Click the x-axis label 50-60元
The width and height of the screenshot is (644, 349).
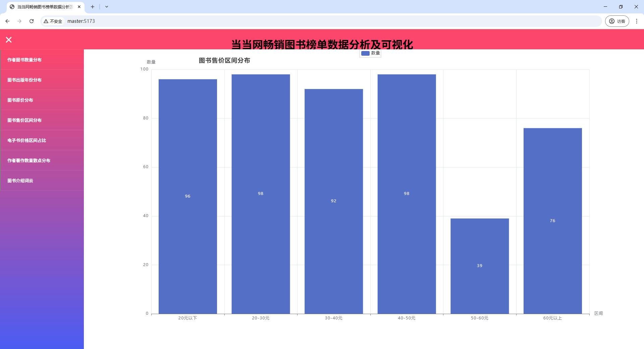pos(480,318)
